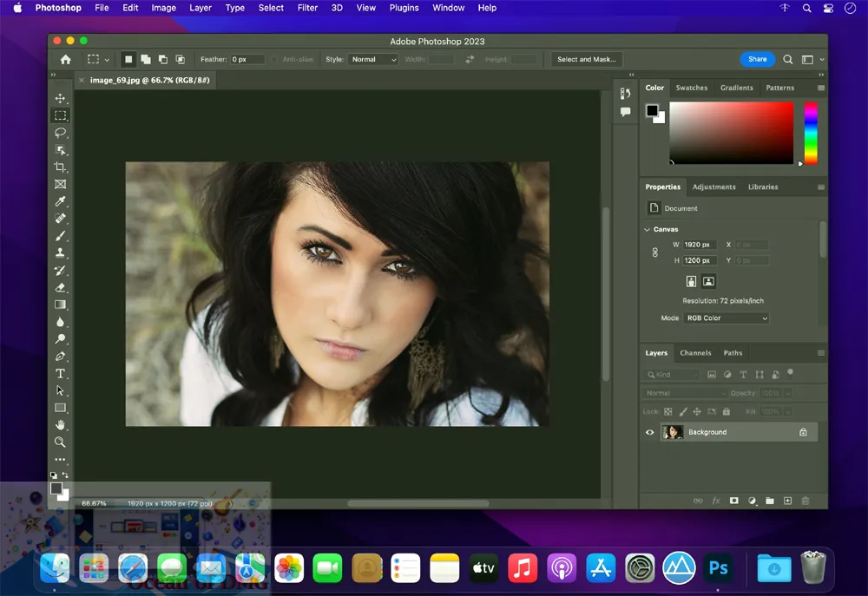This screenshot has width=868, height=596.
Task: Toggle the Anti-alias checkbox
Action: [x=276, y=60]
